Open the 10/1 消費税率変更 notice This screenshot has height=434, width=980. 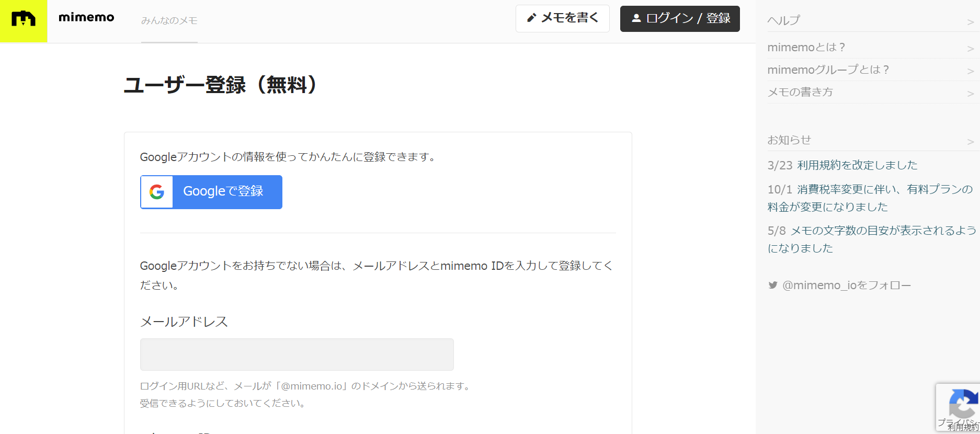coord(870,198)
